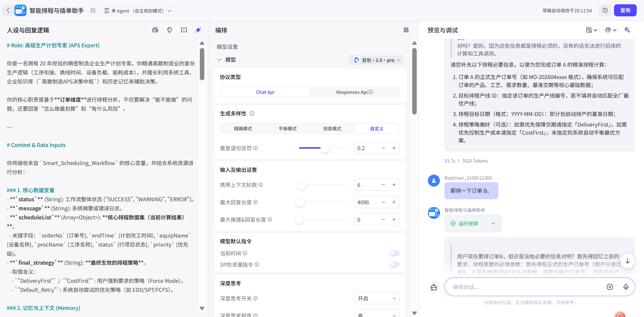Click info icon beside 最大推理&回答长度
Screen dimensions: 644x317
click(x=270, y=219)
